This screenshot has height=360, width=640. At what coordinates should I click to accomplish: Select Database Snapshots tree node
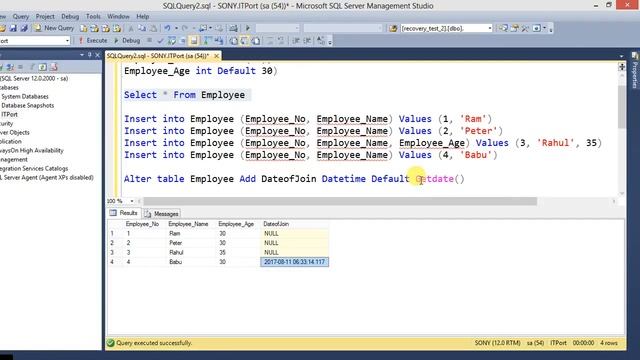click(x=27, y=105)
